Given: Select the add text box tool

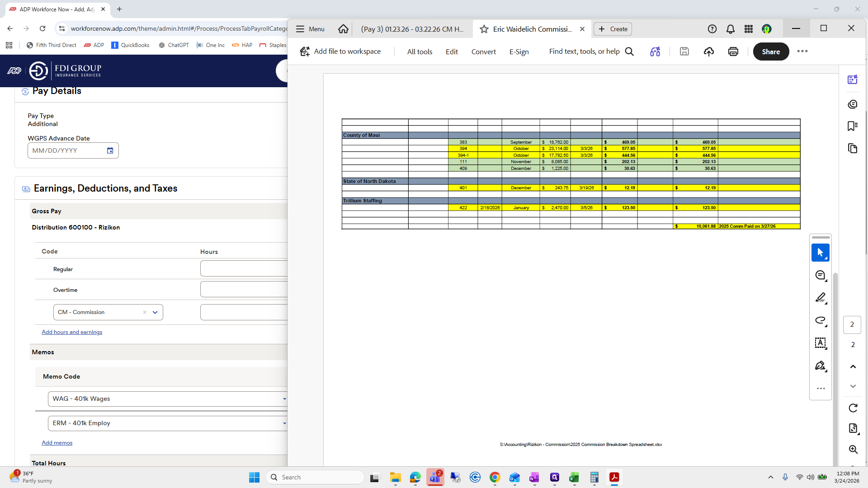Looking at the screenshot, I should 820,343.
